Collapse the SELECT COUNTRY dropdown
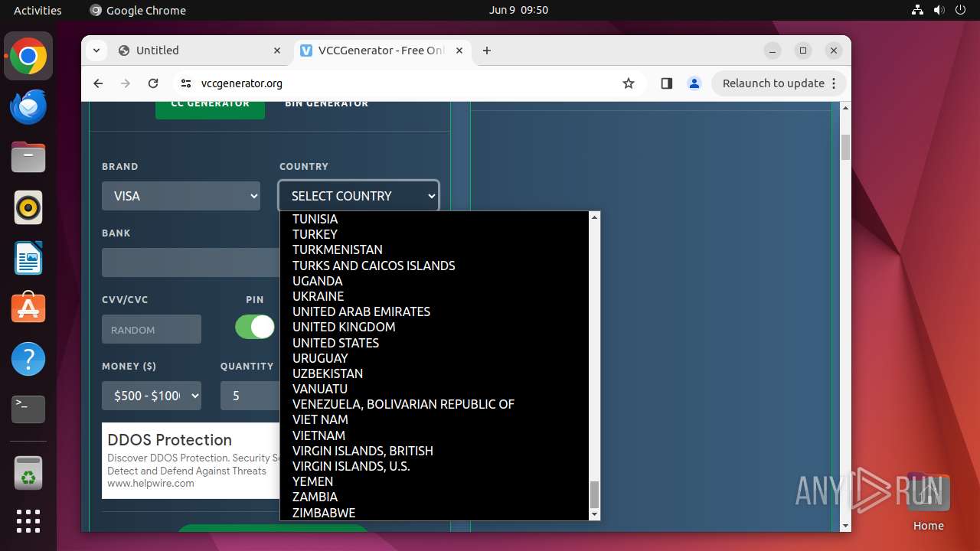980x551 pixels. 359,196
